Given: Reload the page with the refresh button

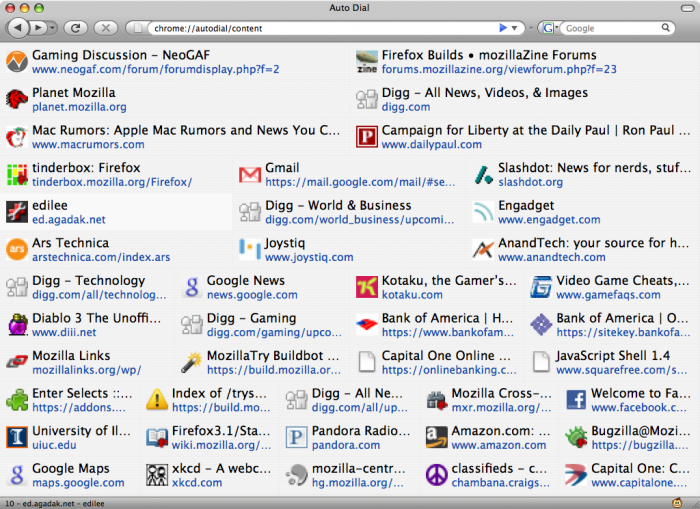Looking at the screenshot, I should pos(75,28).
